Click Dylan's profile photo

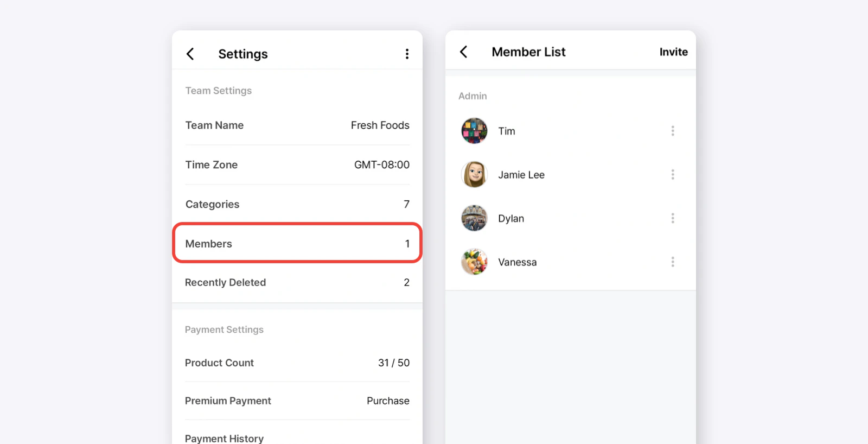(474, 218)
